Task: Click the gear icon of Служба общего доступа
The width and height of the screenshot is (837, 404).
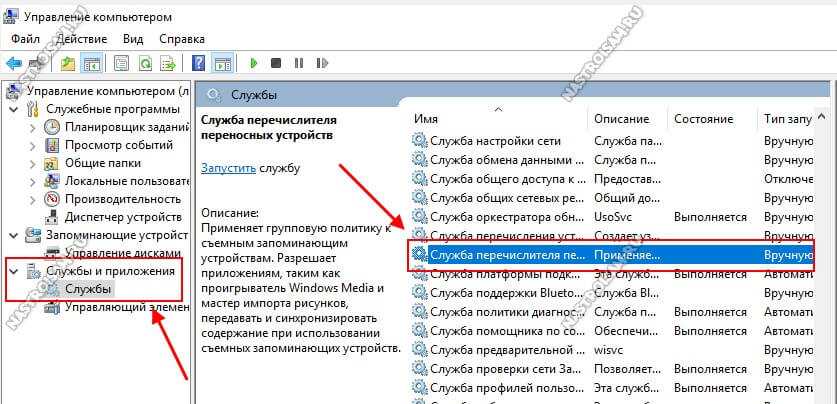Action: tap(420, 179)
